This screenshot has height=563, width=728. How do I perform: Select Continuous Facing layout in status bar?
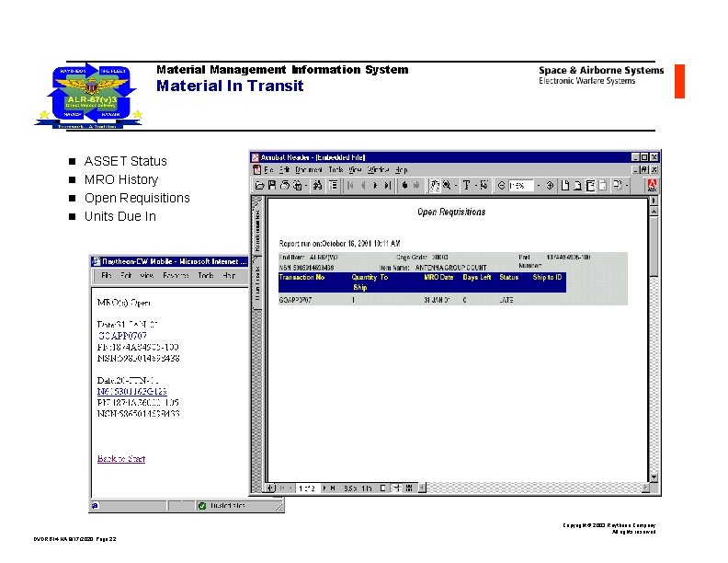(409, 488)
